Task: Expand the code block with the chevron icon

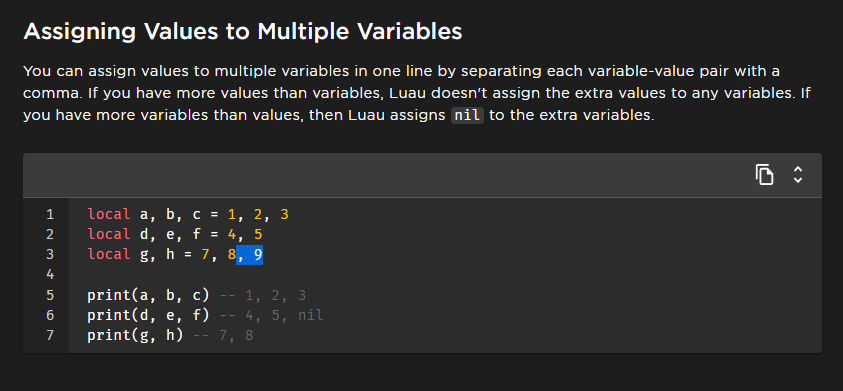Action: coord(798,175)
